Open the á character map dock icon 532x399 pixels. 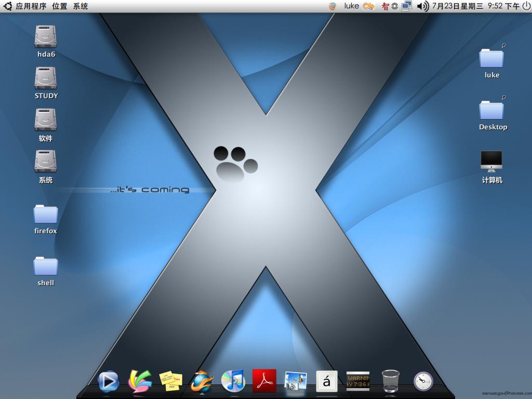327,381
